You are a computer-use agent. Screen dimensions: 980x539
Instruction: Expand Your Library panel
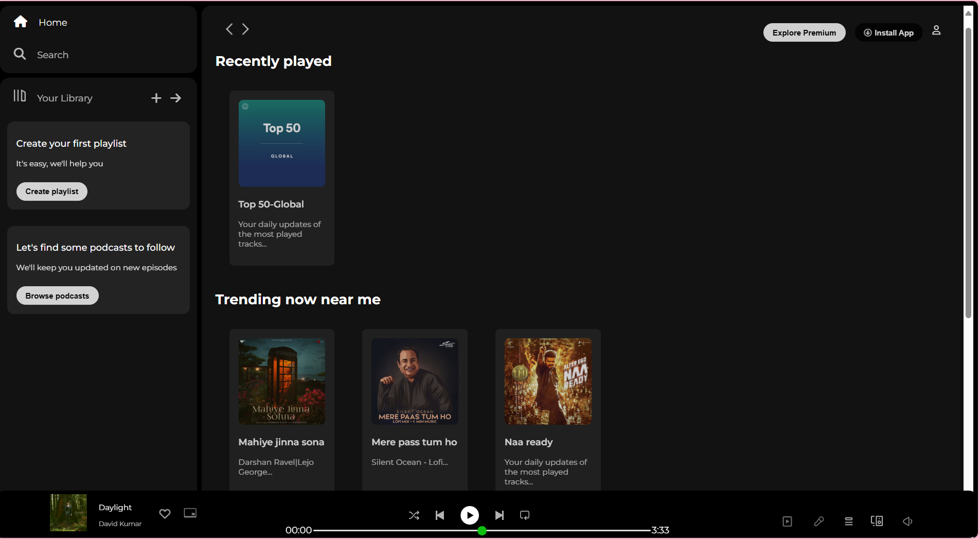pyautogui.click(x=175, y=98)
